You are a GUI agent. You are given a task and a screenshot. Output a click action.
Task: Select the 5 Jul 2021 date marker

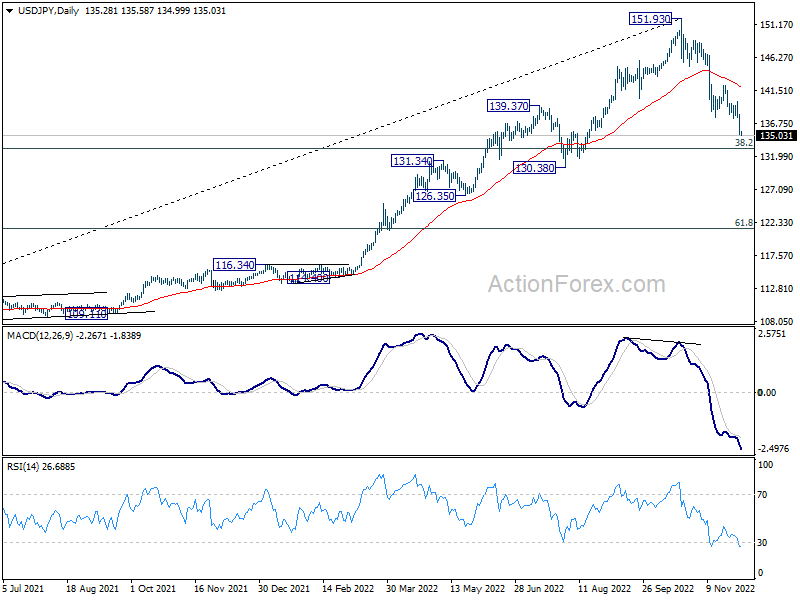pyautogui.click(x=23, y=588)
